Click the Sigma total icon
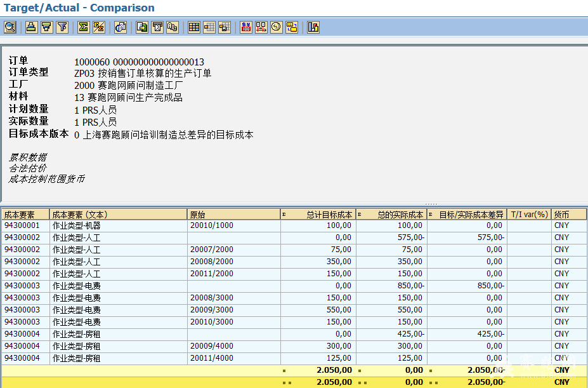588x388 pixels. 84,27
